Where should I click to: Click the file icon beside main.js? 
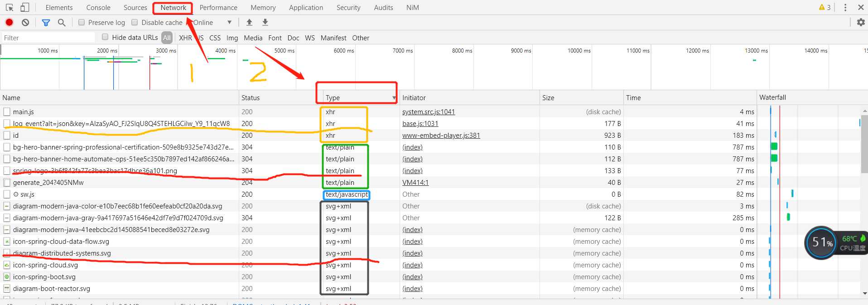click(x=7, y=111)
